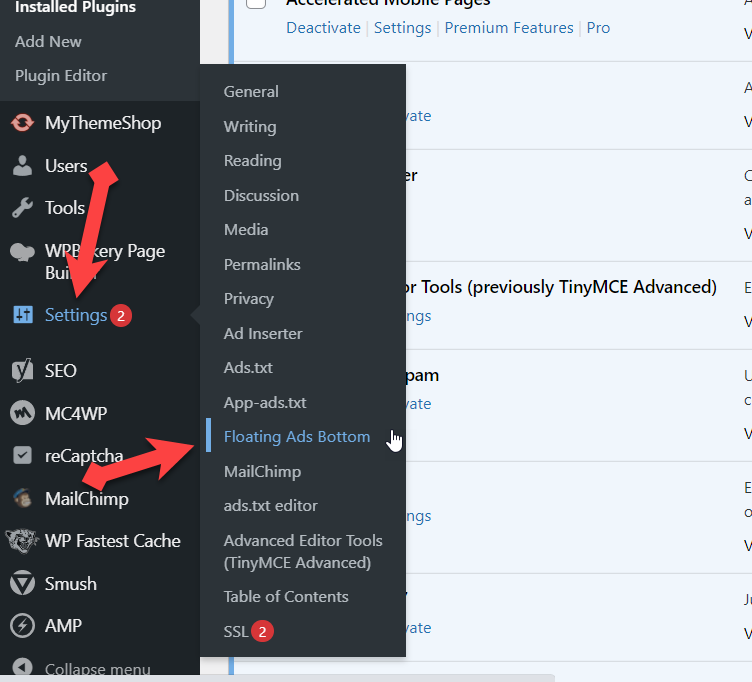Click the WP Fastest Cache cheetah icon
Image resolution: width=752 pixels, height=682 pixels.
click(22, 541)
